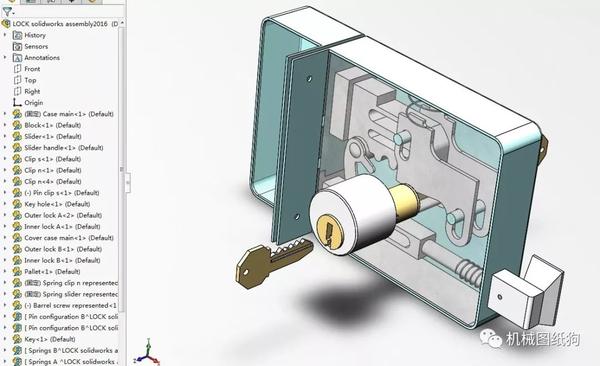The width and height of the screenshot is (600, 366).
Task: Click the Springs B^LOCK sub-assembly icon
Action: (x=17, y=350)
